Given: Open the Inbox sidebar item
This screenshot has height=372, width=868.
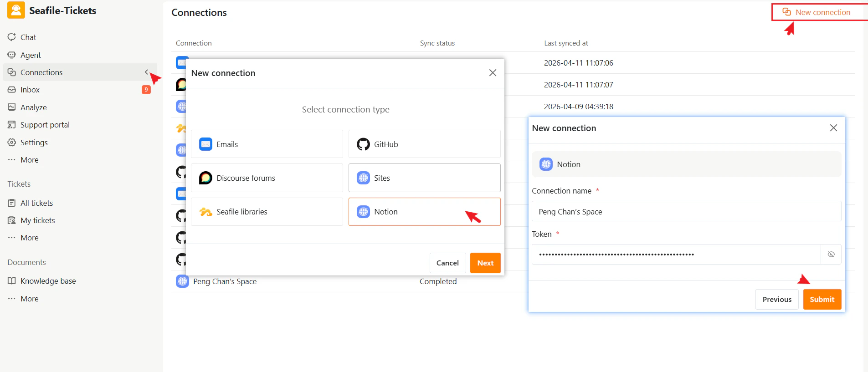Looking at the screenshot, I should 80,90.
